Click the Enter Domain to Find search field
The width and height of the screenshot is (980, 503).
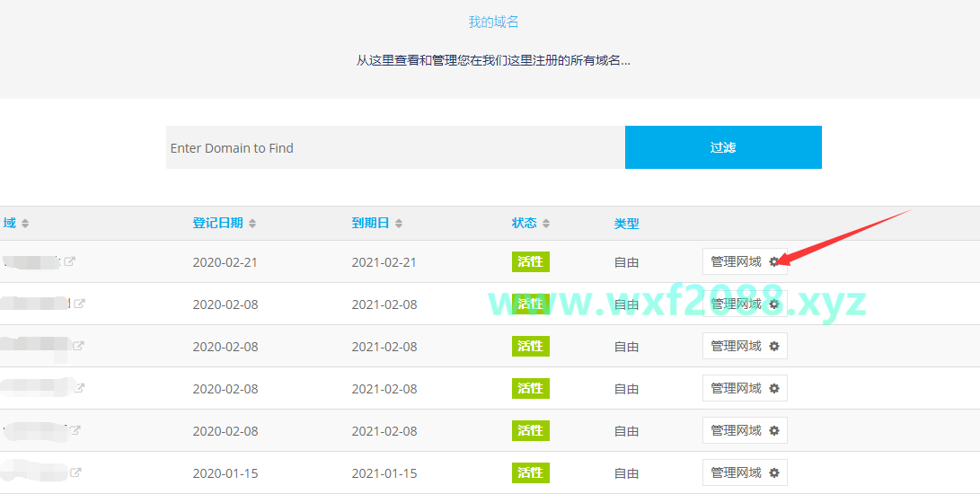395,147
